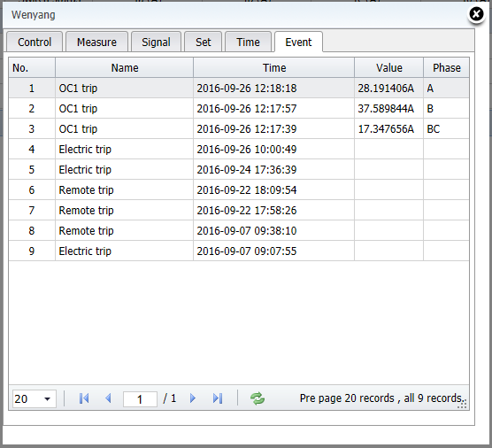Refresh the event list
The image size is (492, 448).
click(258, 398)
